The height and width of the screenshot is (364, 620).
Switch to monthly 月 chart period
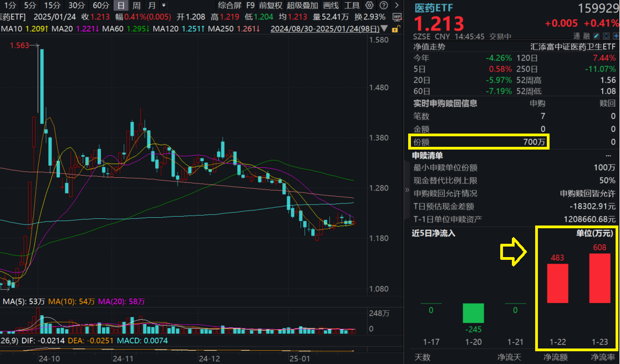(152, 6)
